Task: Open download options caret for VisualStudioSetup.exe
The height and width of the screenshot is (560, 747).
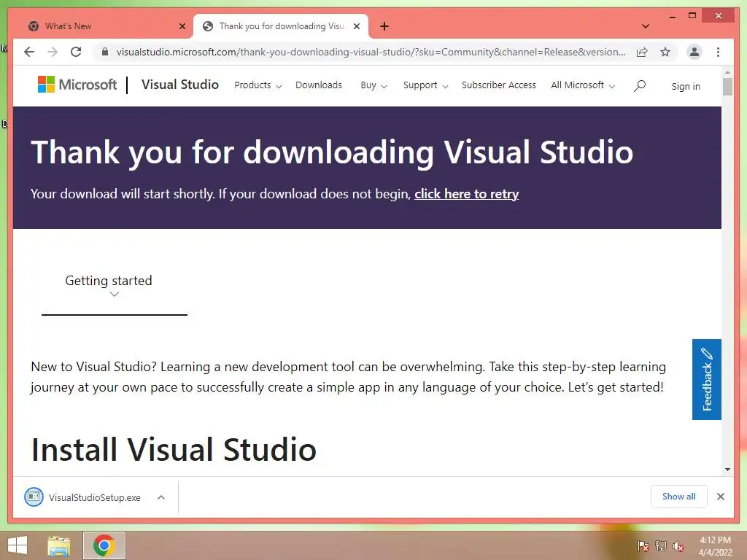Action: tap(161, 497)
